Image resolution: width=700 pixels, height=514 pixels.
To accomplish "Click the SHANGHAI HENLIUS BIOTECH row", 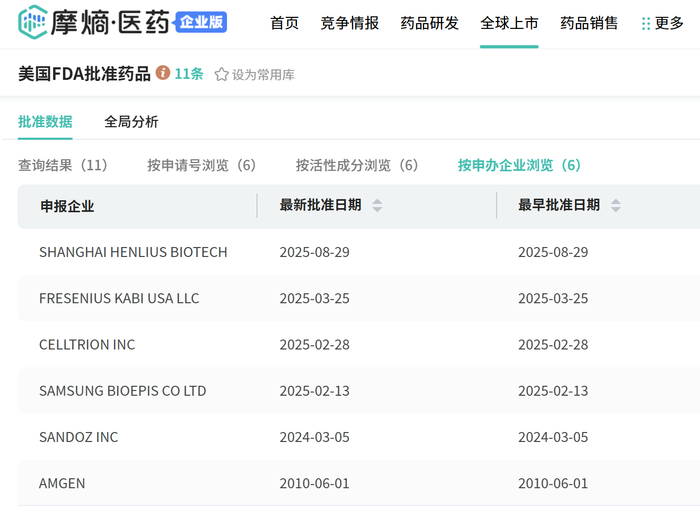I will (x=133, y=252).
